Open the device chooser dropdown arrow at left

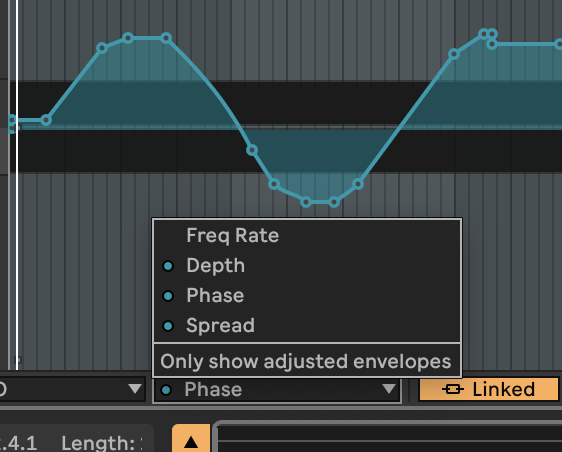coord(135,389)
